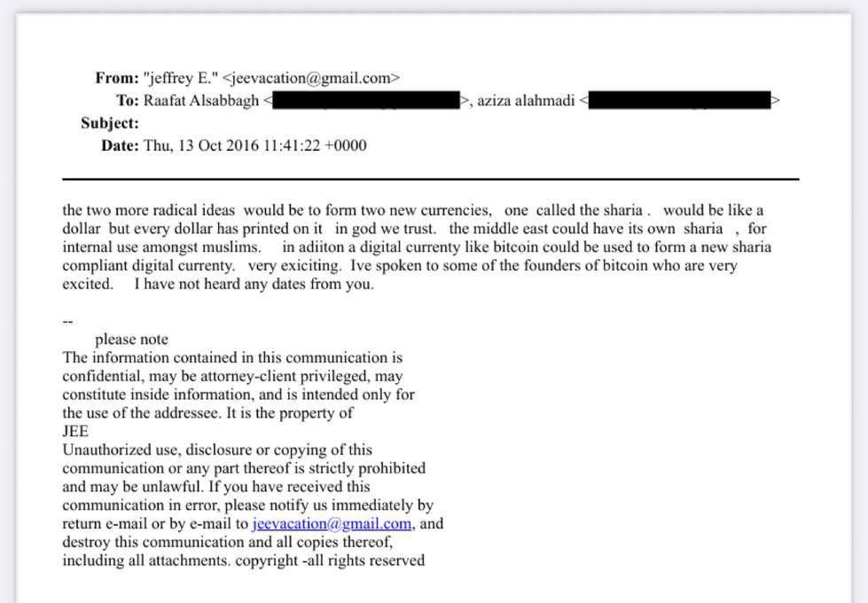The height and width of the screenshot is (603, 868).
Task: Click the "From:" header label
Action: point(117,78)
